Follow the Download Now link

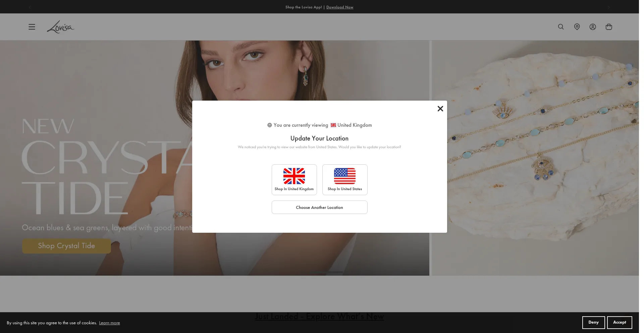tap(340, 7)
